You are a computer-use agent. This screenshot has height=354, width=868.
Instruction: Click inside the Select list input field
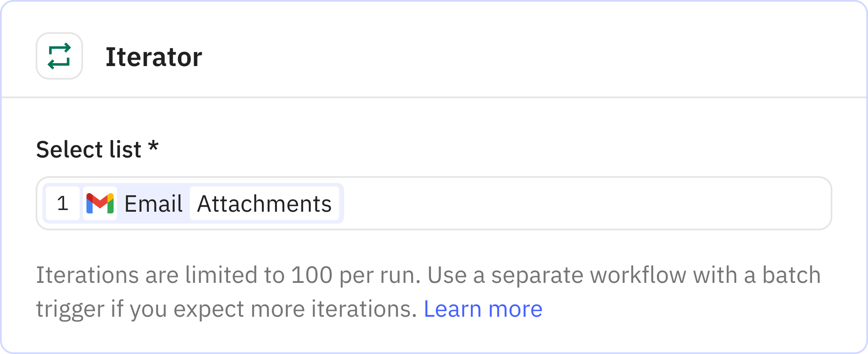(x=551, y=204)
